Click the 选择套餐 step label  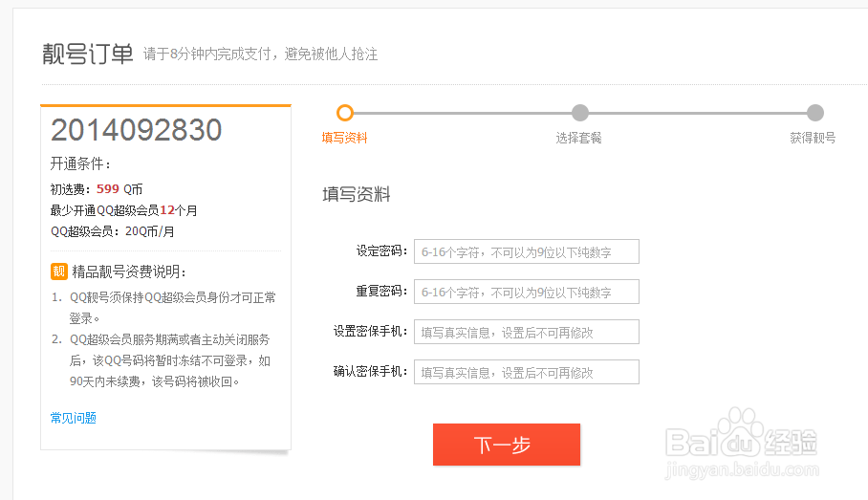(x=578, y=138)
